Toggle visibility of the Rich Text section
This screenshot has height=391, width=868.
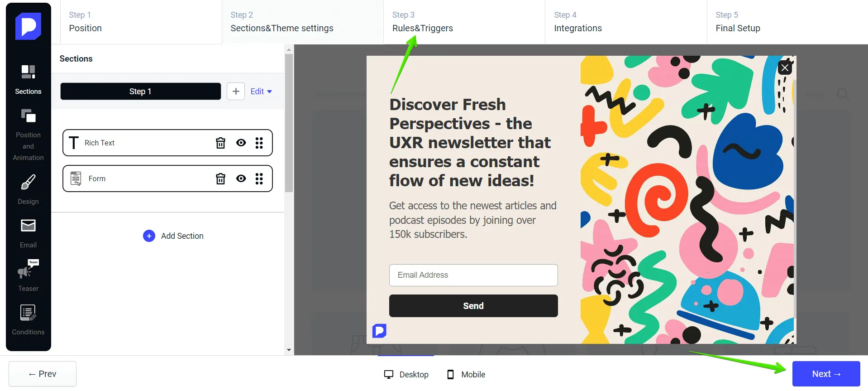coord(240,143)
